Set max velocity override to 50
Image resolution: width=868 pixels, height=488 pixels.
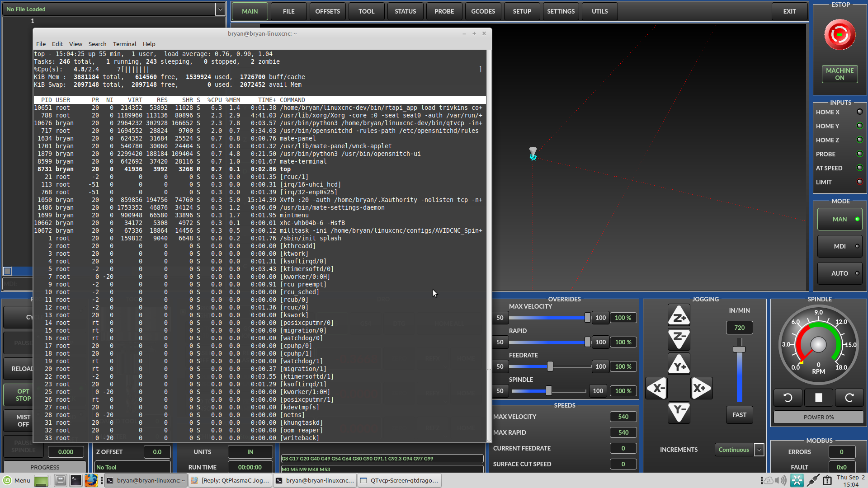[x=500, y=318]
